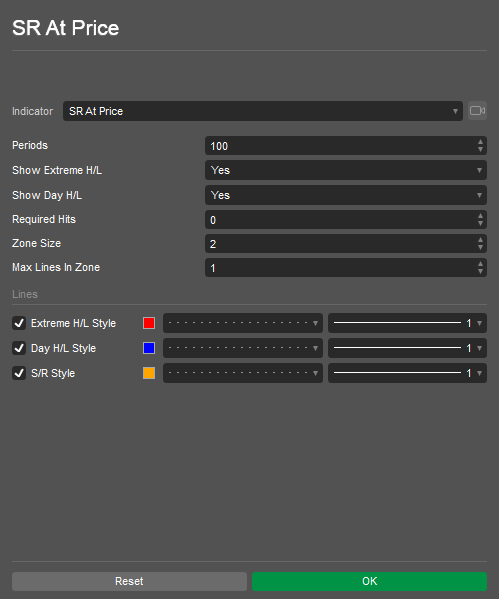Decrease Max Lines In Zone value

[x=480, y=272]
